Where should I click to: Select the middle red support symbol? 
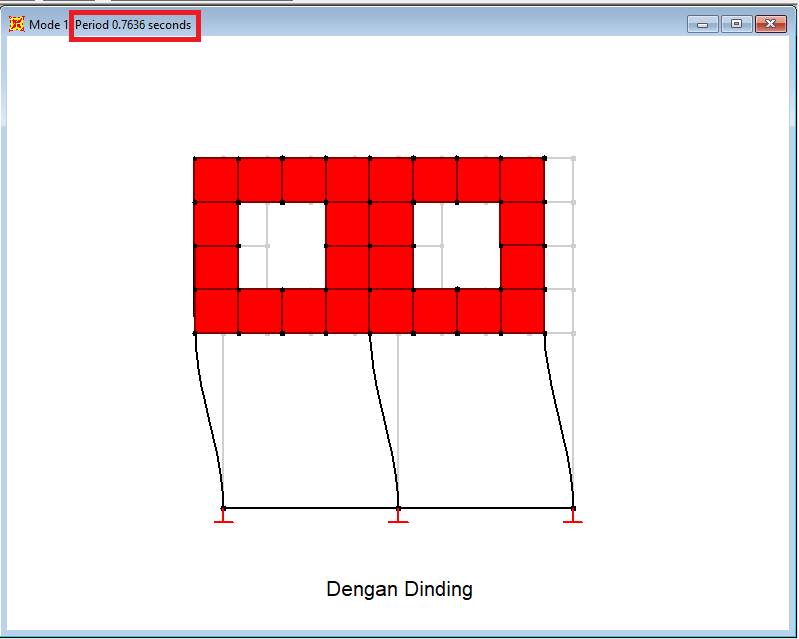398,517
